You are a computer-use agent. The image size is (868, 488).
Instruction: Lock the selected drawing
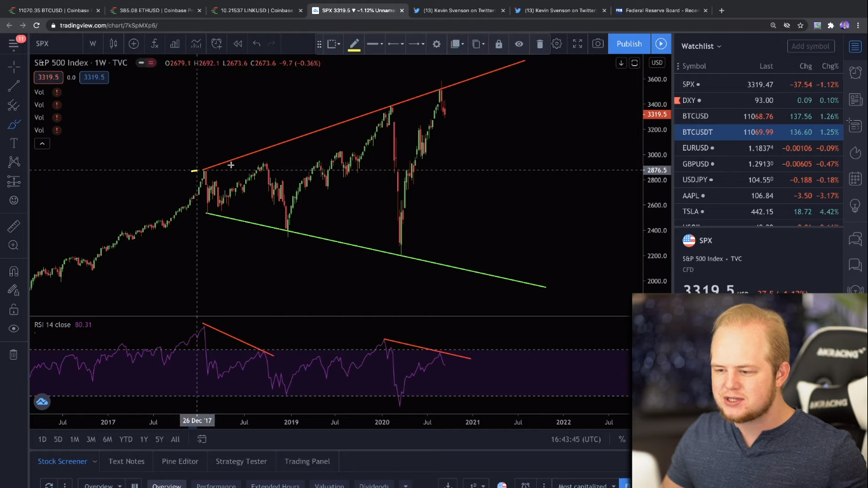499,44
